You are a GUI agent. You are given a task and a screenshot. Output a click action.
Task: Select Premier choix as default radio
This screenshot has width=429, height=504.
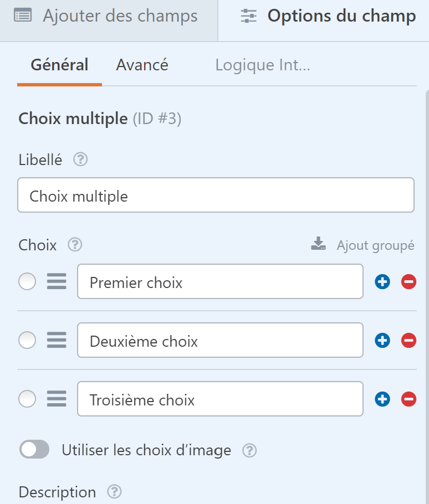tap(27, 281)
